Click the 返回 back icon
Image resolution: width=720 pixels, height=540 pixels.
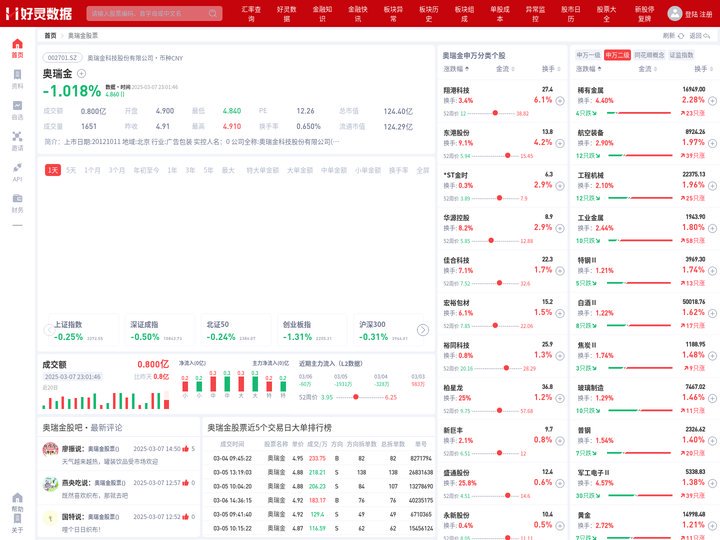pyautogui.click(x=707, y=36)
